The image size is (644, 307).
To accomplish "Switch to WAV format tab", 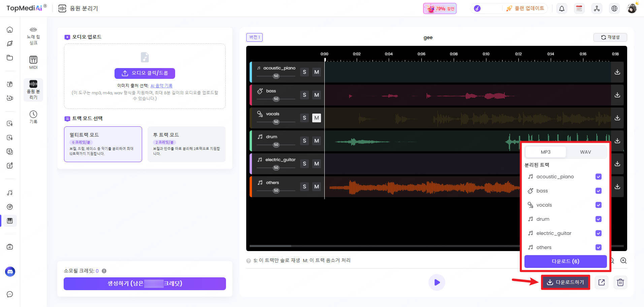I will point(585,152).
